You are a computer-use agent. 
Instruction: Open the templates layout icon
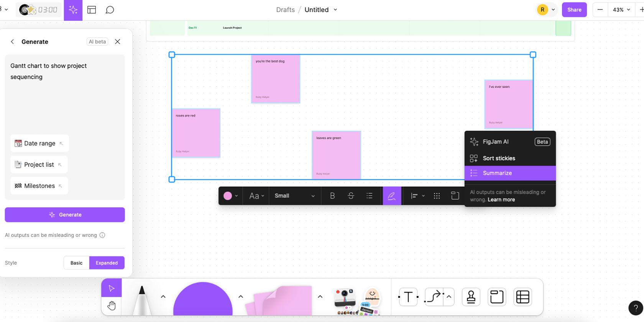tap(92, 10)
